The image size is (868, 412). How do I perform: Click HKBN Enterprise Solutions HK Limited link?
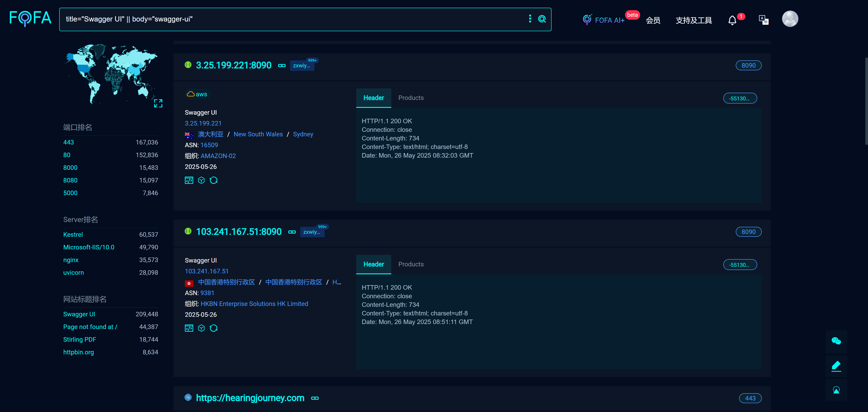(x=254, y=304)
